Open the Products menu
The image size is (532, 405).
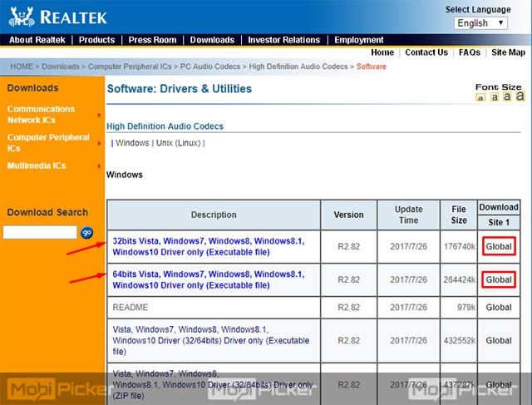coord(96,40)
